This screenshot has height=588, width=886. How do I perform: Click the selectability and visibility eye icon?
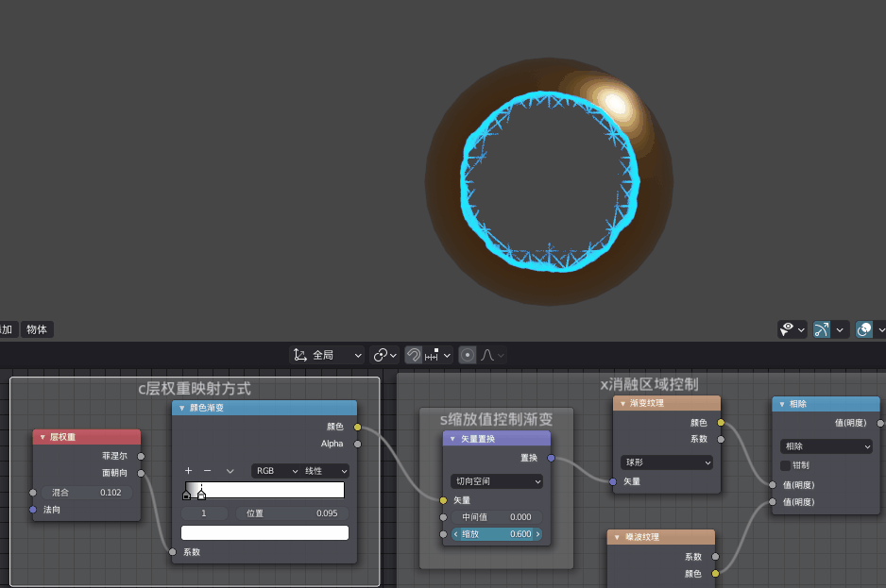click(x=787, y=329)
